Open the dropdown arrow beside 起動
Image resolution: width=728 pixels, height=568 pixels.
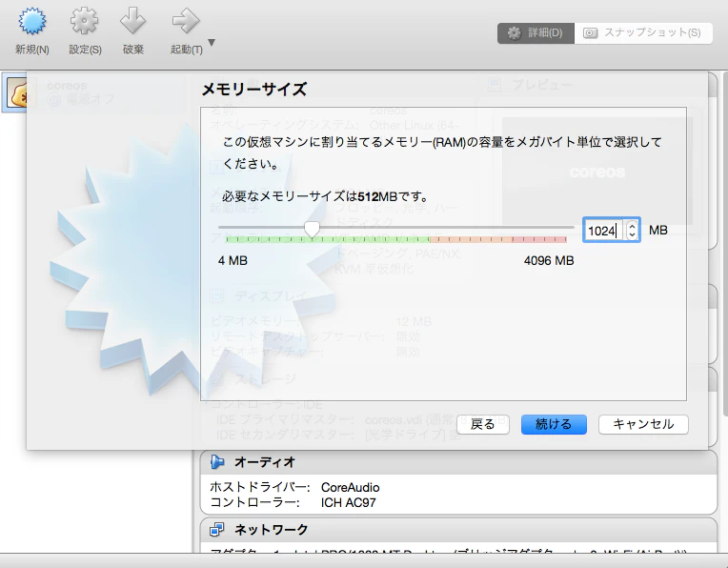coord(212,42)
